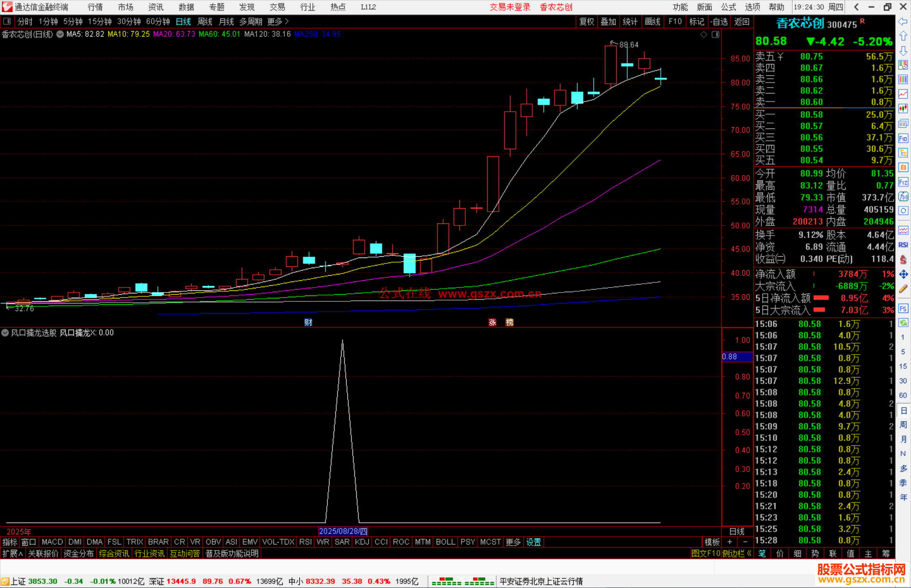This screenshot has width=911, height=588.
Task: Select the 5分钟 period
Action: coord(73,21)
